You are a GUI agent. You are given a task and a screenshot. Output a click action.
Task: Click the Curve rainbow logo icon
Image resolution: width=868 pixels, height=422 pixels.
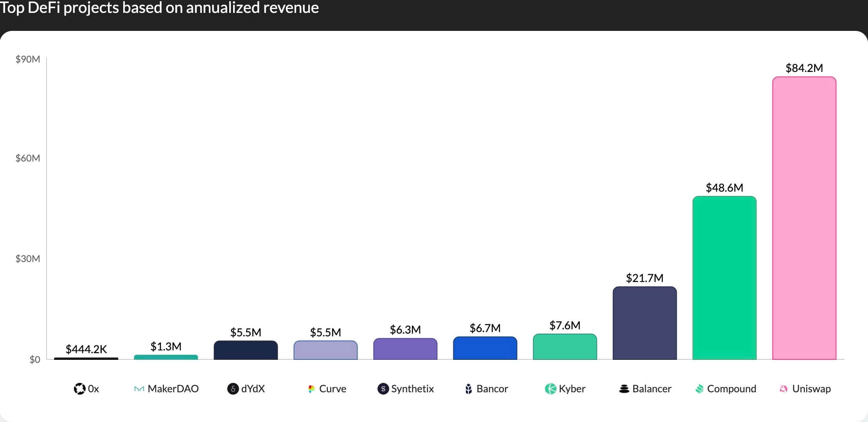pyautogui.click(x=311, y=389)
